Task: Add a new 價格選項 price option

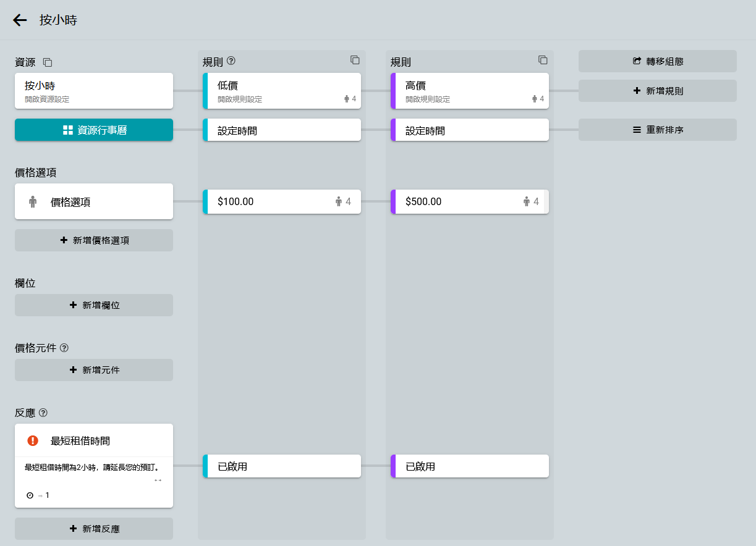Action: (94, 240)
